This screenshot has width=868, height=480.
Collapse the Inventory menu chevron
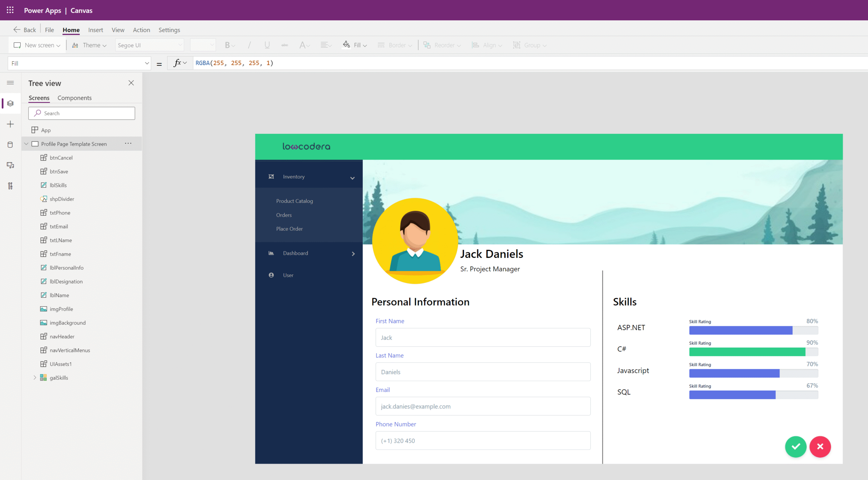pos(352,178)
